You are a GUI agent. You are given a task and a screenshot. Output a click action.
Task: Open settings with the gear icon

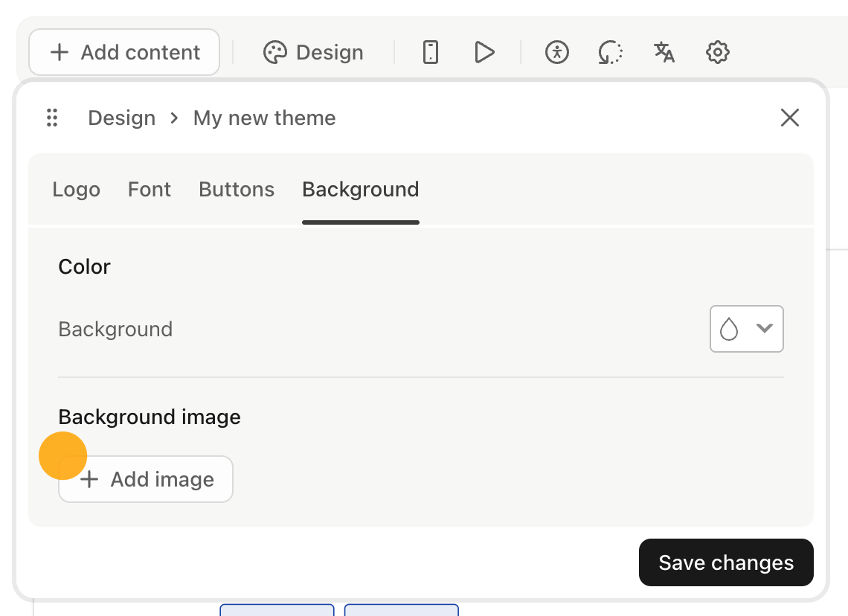[x=717, y=52]
